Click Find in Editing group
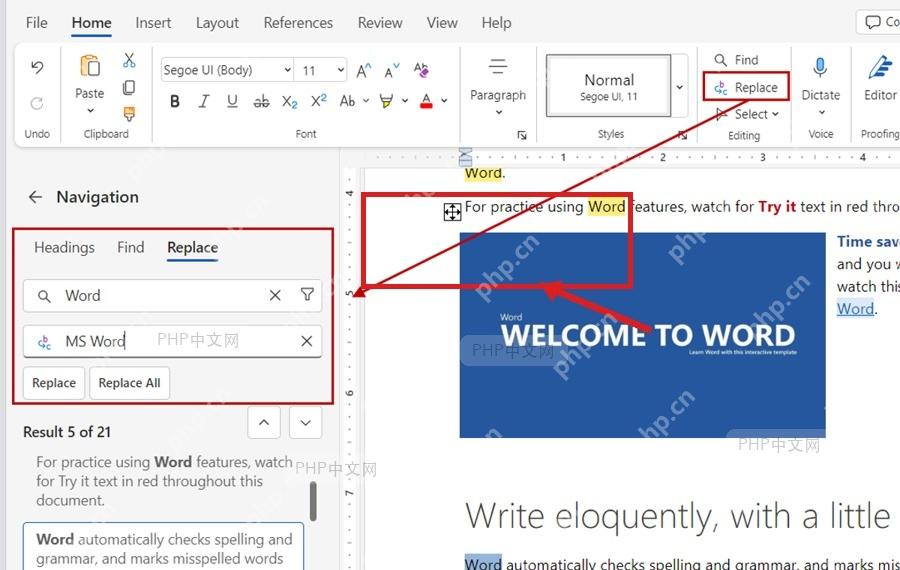 (x=736, y=60)
